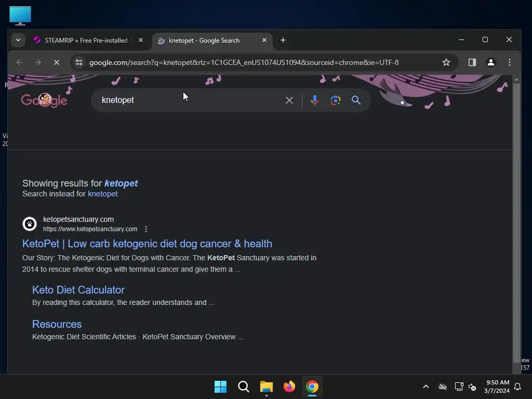Close the knetopet Google Search tab

pos(264,40)
